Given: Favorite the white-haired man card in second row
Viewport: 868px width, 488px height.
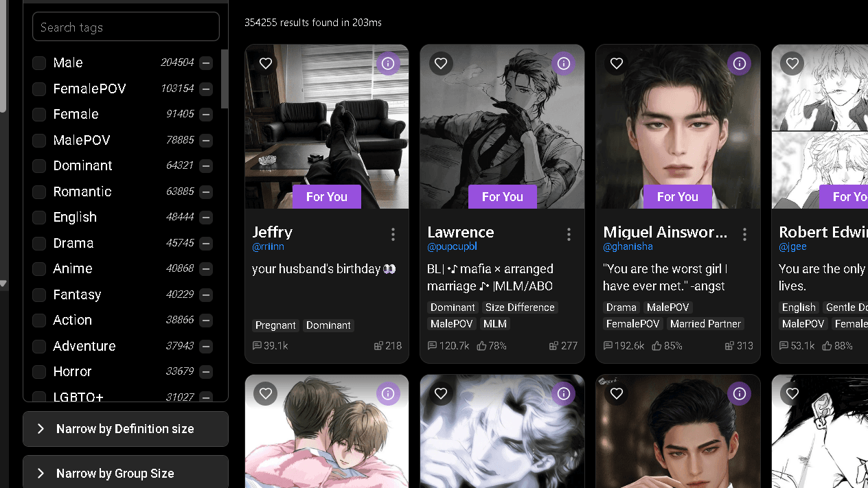Looking at the screenshot, I should (x=441, y=393).
